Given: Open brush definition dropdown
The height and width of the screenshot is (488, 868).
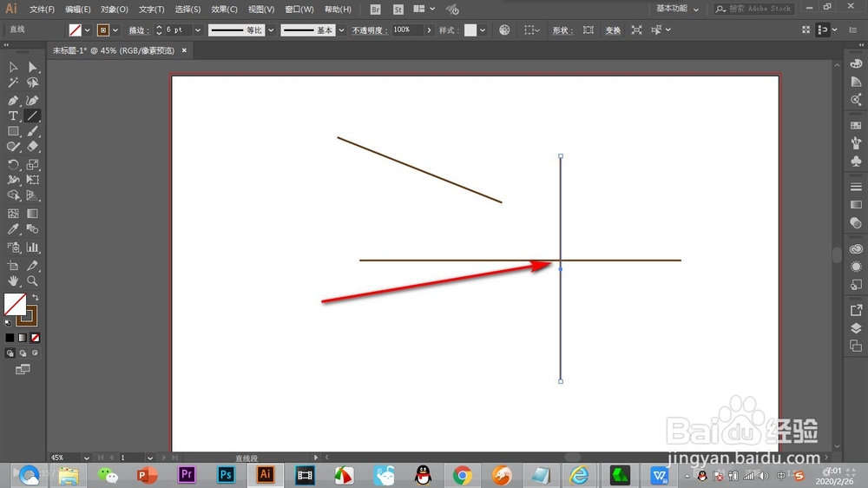Looking at the screenshot, I should pos(341,30).
